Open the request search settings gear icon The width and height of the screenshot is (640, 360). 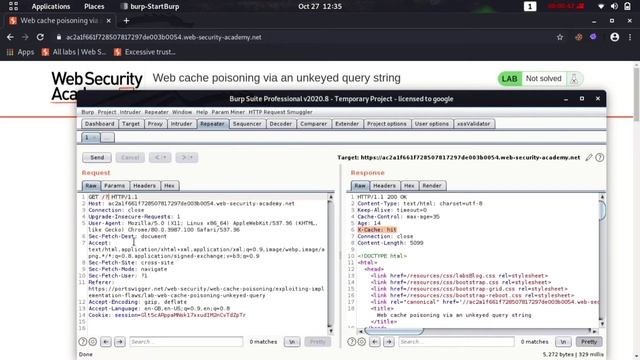93,342
